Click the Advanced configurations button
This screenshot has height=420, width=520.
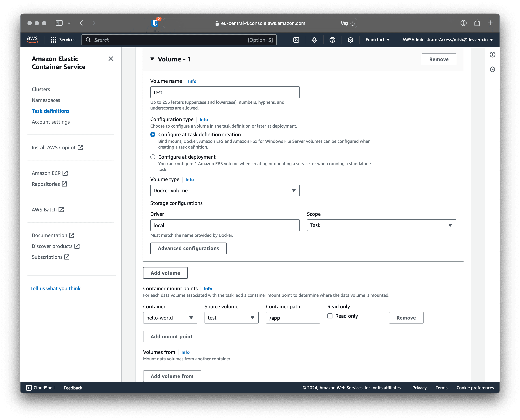pos(188,248)
